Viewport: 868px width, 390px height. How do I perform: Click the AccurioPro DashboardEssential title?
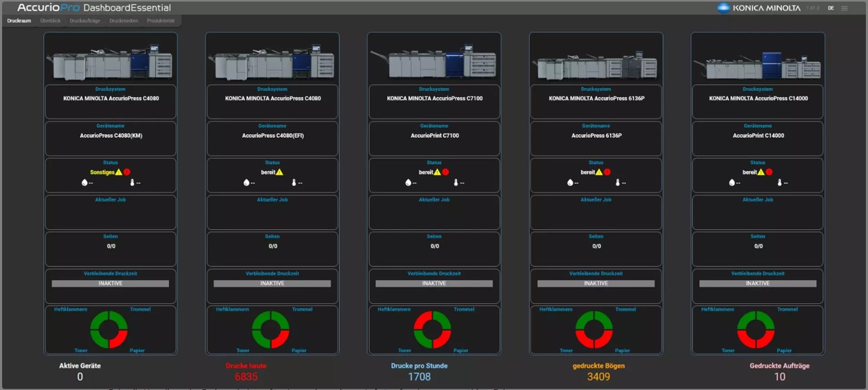94,8
